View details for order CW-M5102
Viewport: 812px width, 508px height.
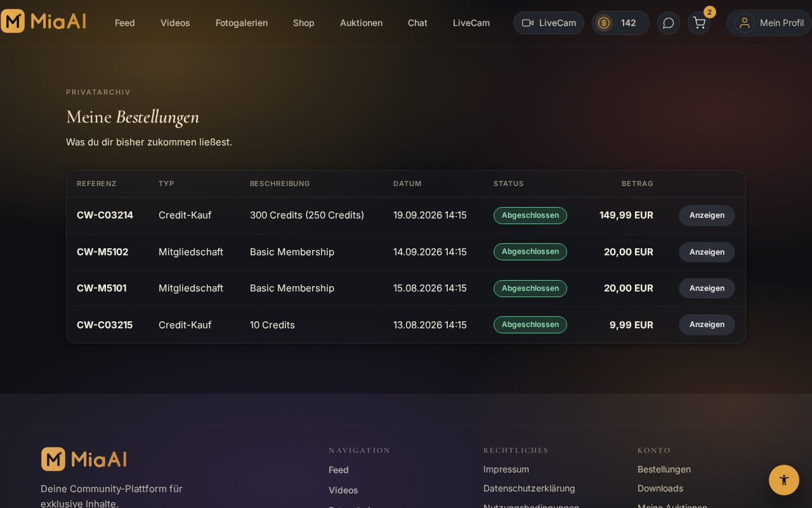[x=707, y=252]
